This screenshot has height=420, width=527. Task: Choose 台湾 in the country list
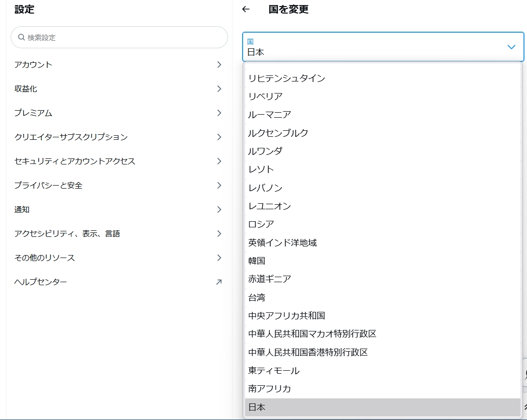click(257, 298)
